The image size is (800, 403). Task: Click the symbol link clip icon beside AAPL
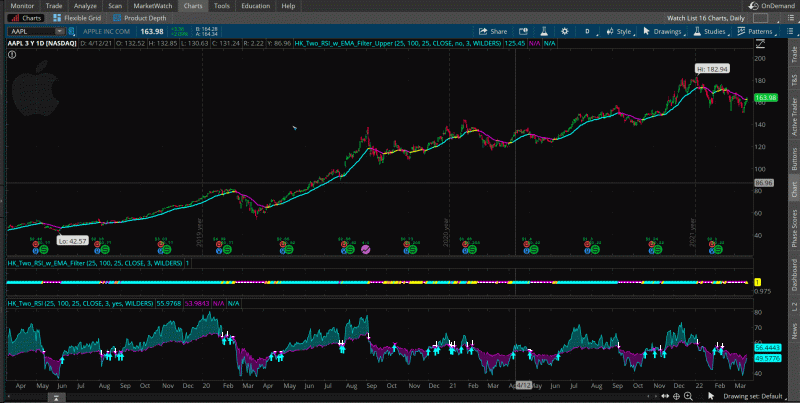pos(72,32)
